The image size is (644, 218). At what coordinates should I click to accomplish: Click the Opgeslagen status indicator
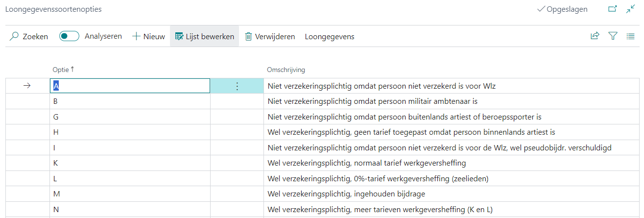click(562, 9)
